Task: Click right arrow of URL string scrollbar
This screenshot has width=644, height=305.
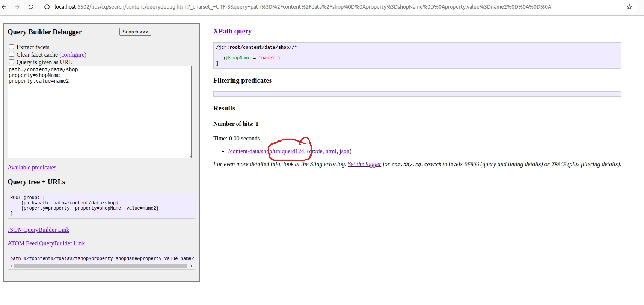Action: pos(192,266)
